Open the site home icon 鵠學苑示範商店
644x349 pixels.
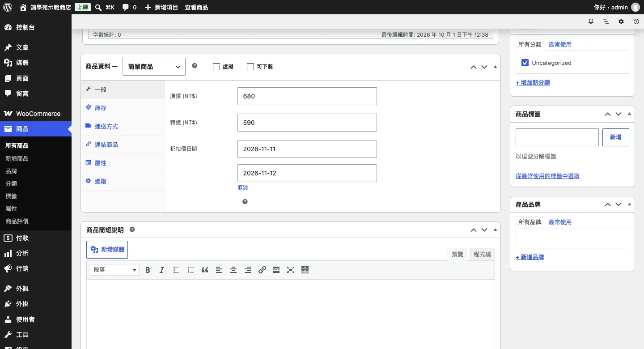(x=23, y=7)
